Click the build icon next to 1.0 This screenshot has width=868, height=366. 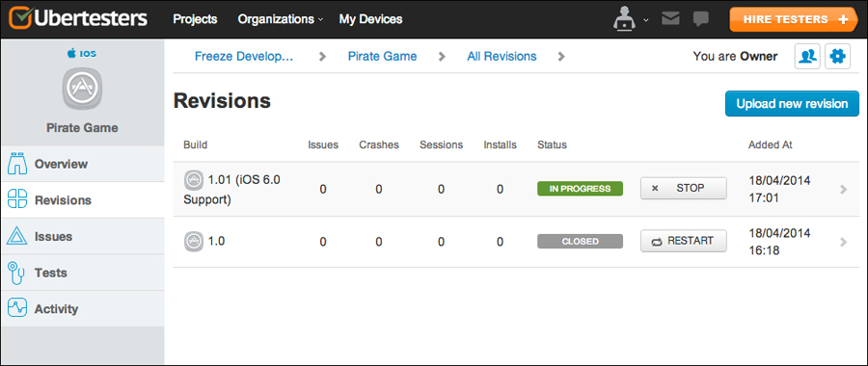[x=193, y=241]
